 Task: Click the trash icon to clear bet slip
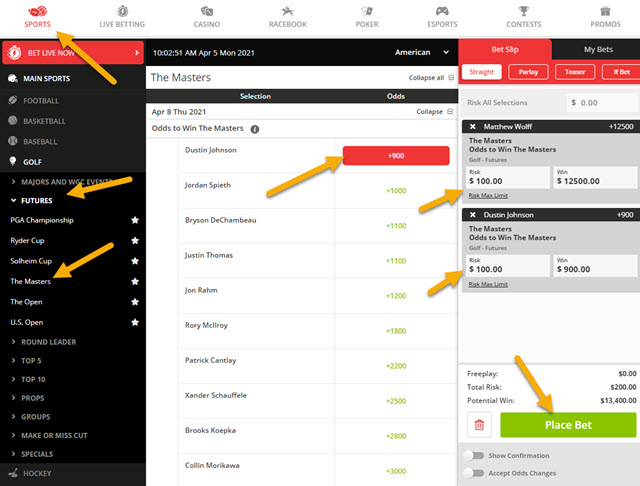tap(479, 425)
